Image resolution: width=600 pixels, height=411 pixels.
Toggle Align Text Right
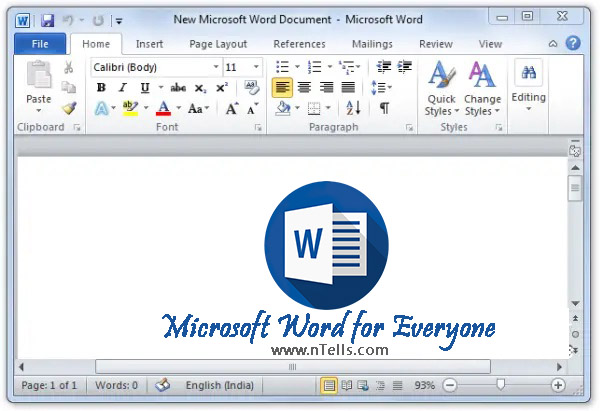tap(326, 88)
